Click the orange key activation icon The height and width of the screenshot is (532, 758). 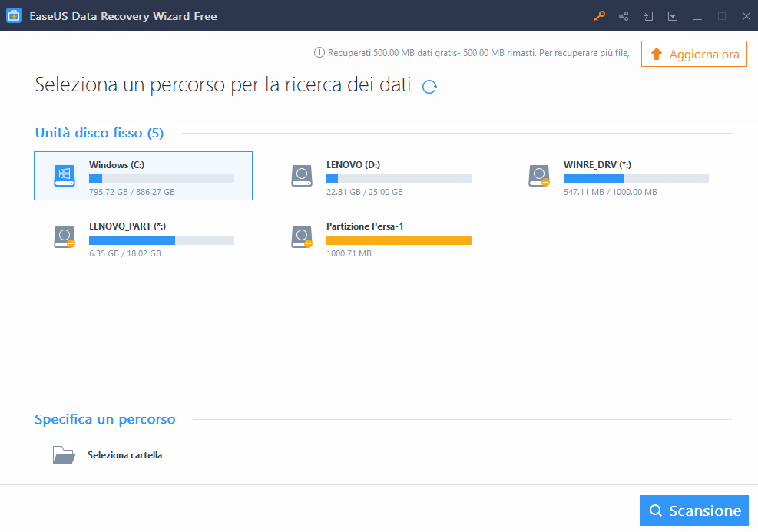599,16
